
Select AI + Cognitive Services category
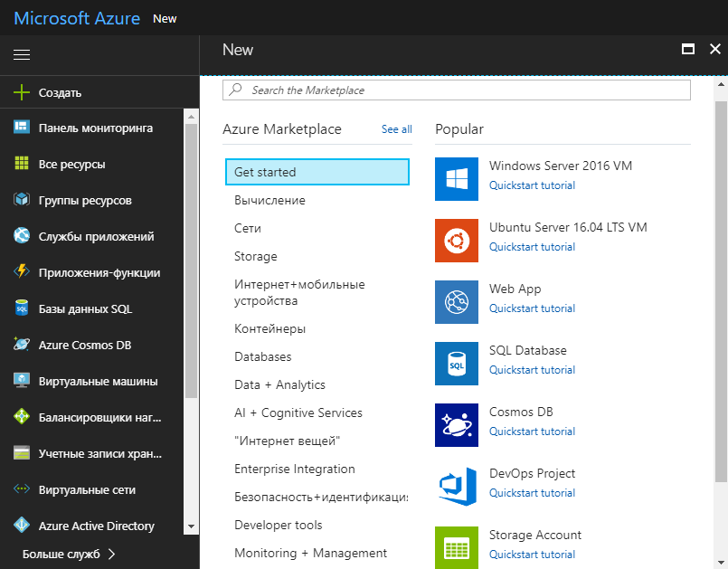point(298,413)
